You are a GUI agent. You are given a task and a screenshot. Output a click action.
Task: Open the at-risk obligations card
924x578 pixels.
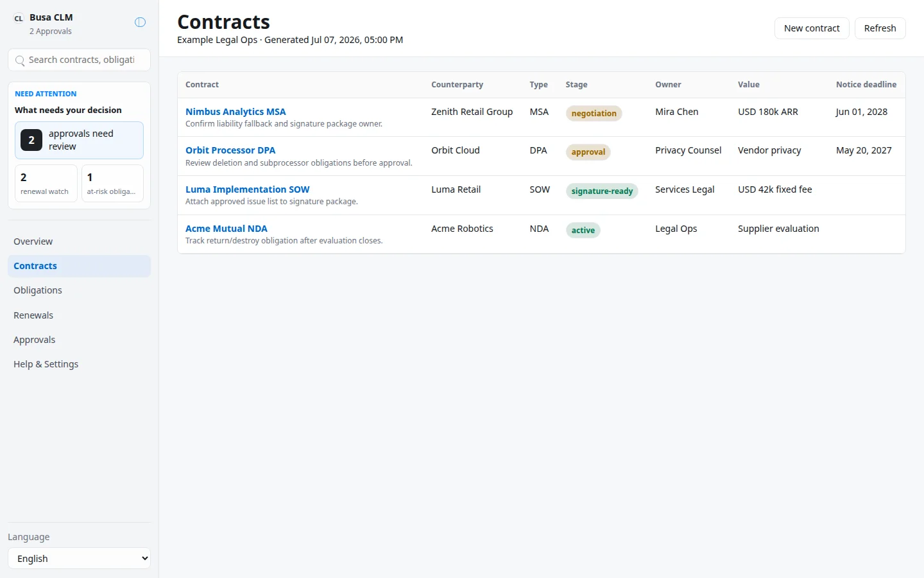[x=112, y=184]
